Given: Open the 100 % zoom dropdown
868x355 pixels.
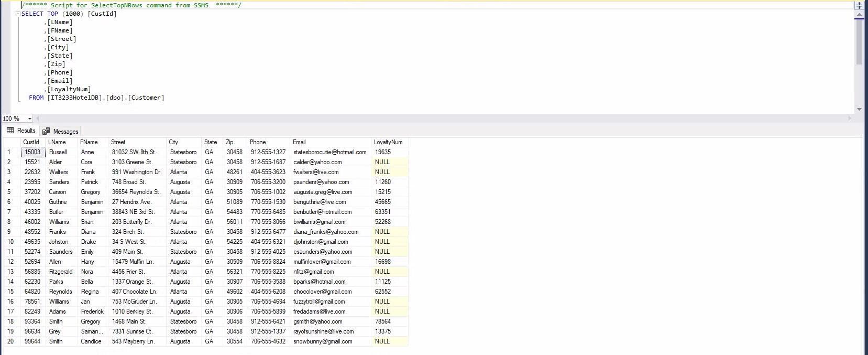Looking at the screenshot, I should pos(29,119).
